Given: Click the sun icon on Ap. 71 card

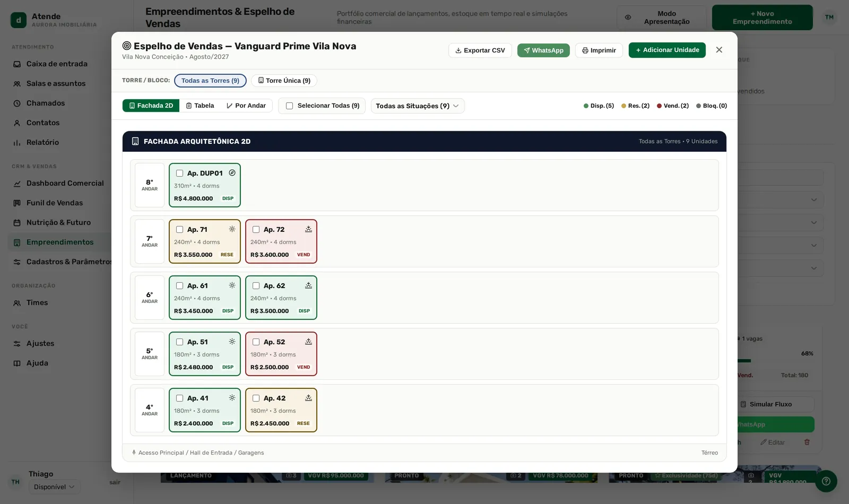Looking at the screenshot, I should coord(232,229).
